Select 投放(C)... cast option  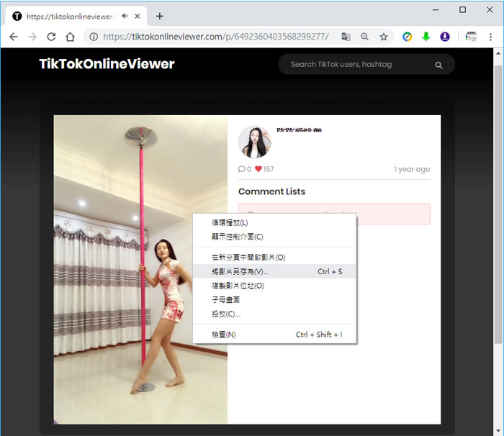click(275, 314)
